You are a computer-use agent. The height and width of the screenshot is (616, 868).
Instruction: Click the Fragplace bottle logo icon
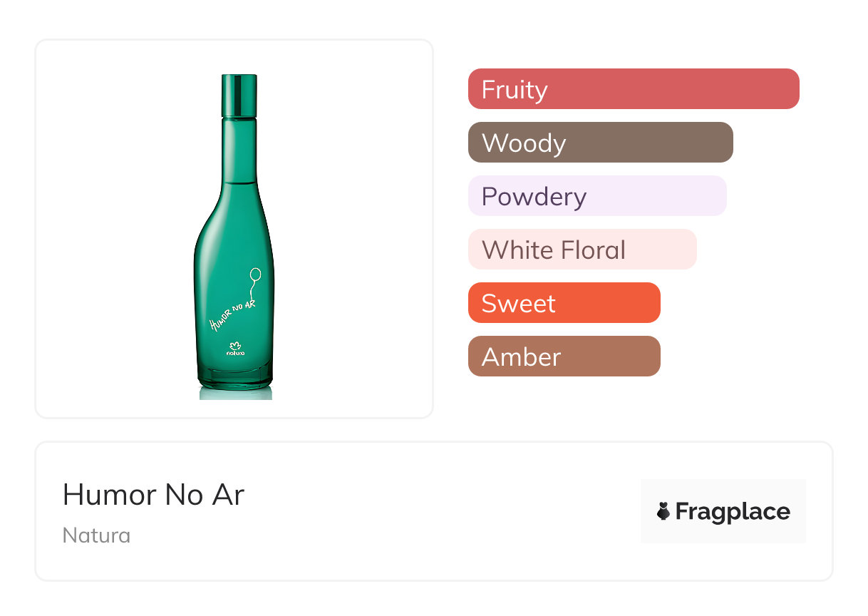[663, 511]
